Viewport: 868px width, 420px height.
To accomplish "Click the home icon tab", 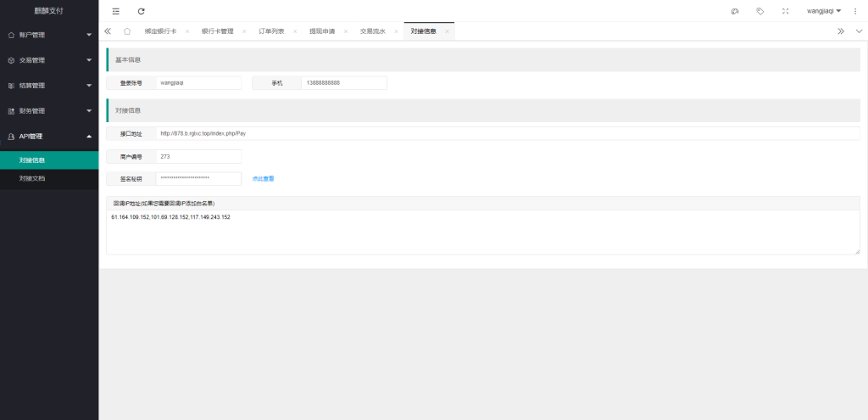I will (126, 31).
